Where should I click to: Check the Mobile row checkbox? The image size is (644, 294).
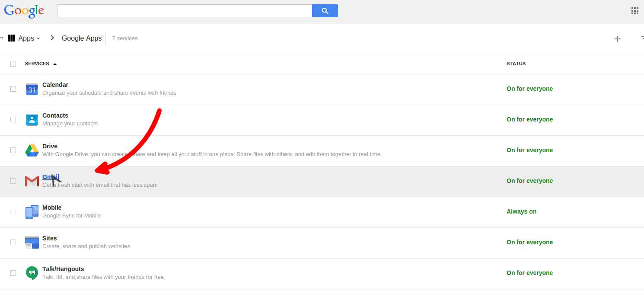tap(13, 211)
